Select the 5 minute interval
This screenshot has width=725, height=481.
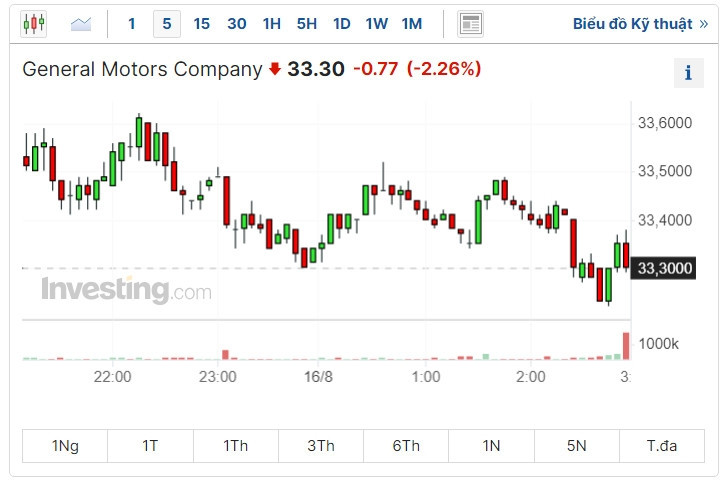click(167, 24)
